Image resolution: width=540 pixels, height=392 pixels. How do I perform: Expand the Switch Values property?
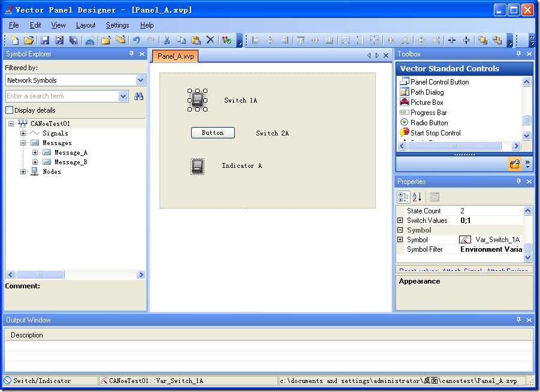click(x=400, y=220)
